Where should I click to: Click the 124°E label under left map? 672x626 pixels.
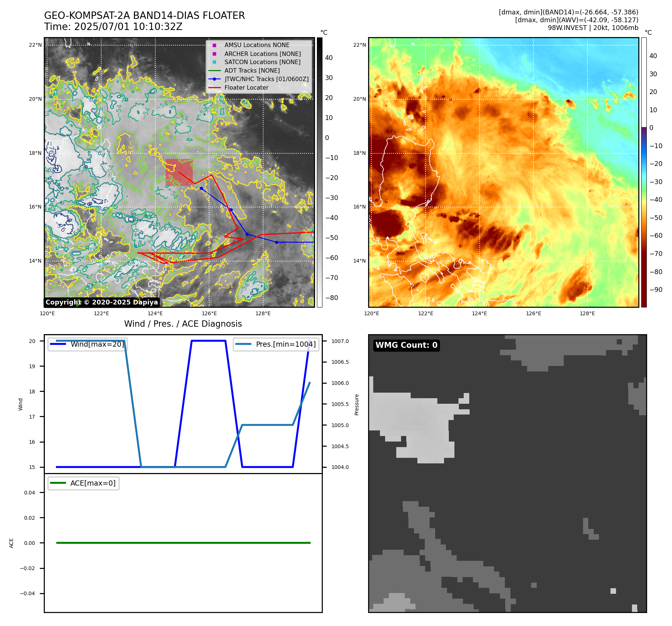155,314
